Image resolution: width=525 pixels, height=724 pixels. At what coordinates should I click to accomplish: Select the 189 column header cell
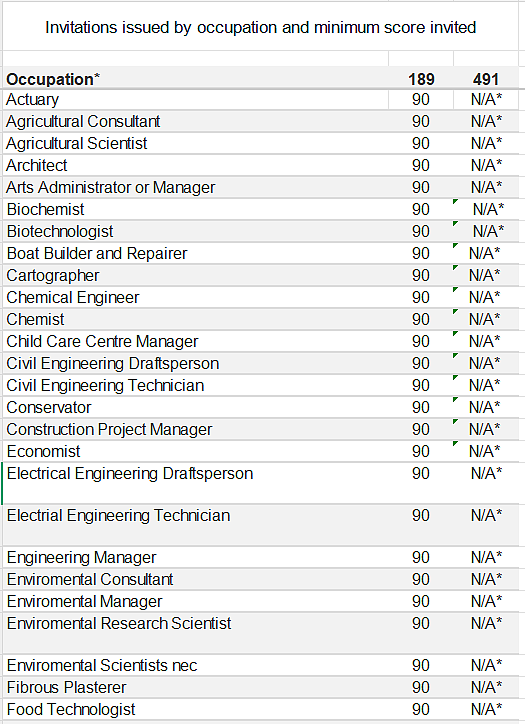(x=421, y=79)
